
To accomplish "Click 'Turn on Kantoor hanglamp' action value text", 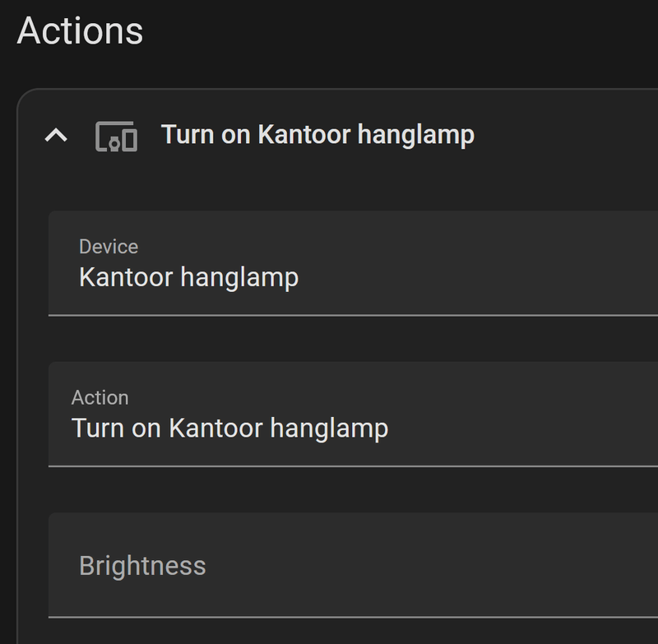I will [x=229, y=429].
